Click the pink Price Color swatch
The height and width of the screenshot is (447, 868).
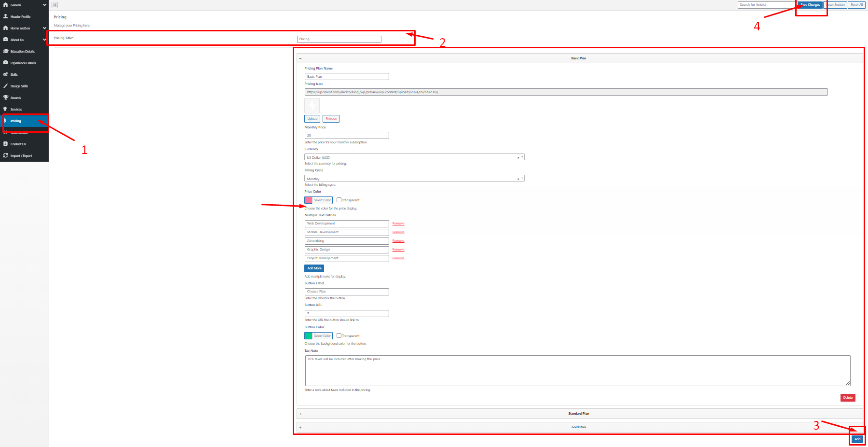click(x=309, y=200)
